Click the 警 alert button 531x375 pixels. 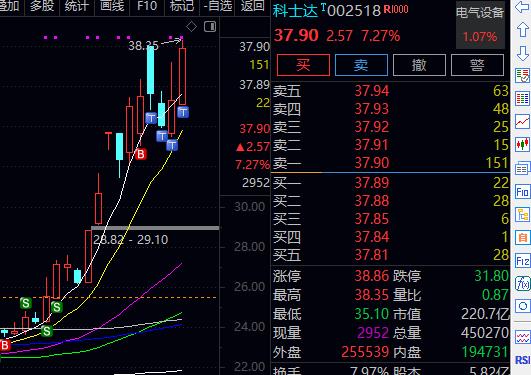[477, 65]
